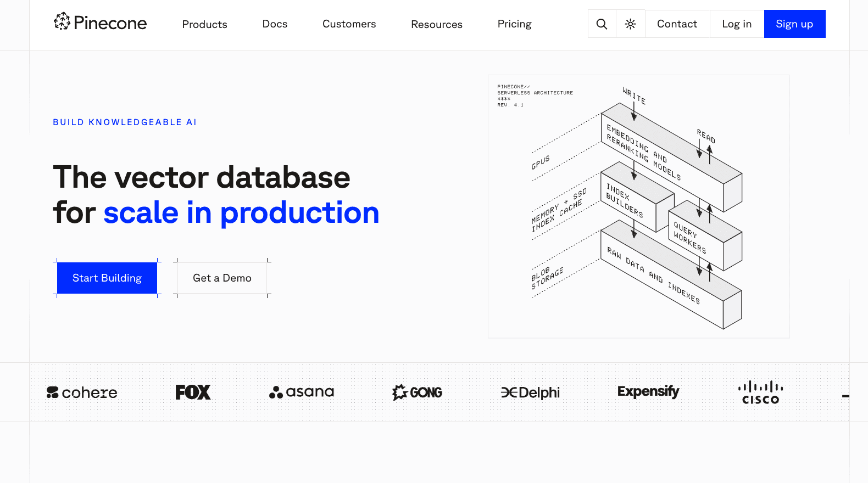Image resolution: width=868 pixels, height=483 pixels.
Task: Open the Customers menu item
Action: pyautogui.click(x=349, y=24)
